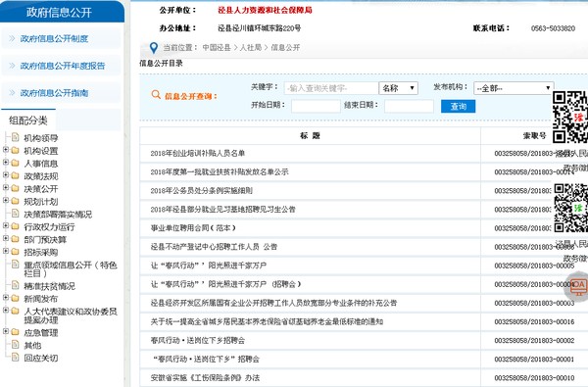The height and width of the screenshot is (387, 588).
Task: Click the keyword search input field
Action: 331,88
